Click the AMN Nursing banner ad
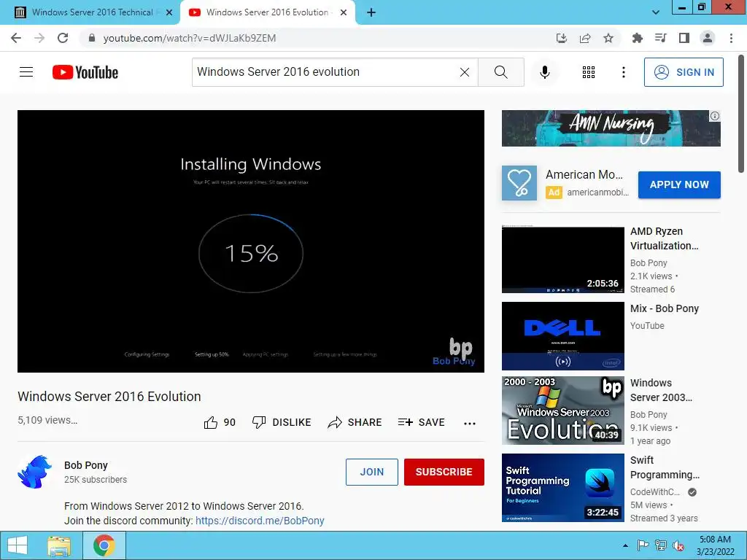The width and height of the screenshot is (747, 560). pos(611,128)
